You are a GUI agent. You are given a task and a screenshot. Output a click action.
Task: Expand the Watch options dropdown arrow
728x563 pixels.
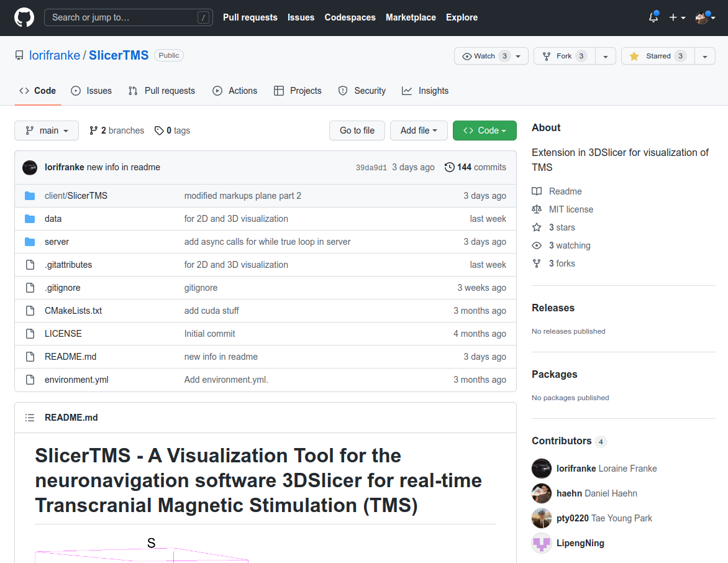click(x=519, y=56)
